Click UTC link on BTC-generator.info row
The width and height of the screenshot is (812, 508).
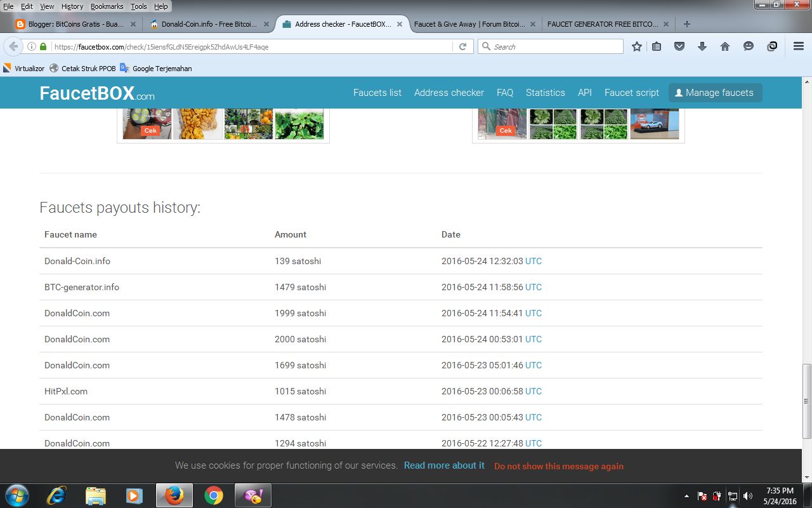pos(534,287)
